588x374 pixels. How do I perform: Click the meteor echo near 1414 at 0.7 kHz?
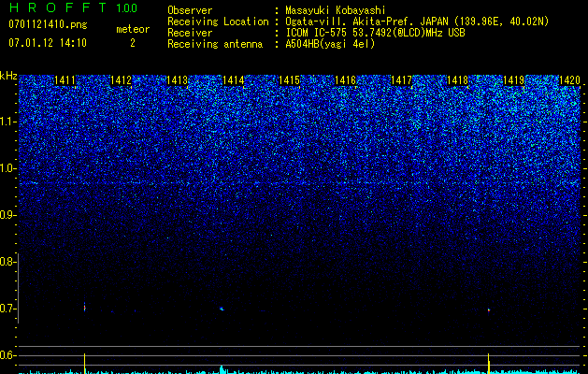coord(222,309)
